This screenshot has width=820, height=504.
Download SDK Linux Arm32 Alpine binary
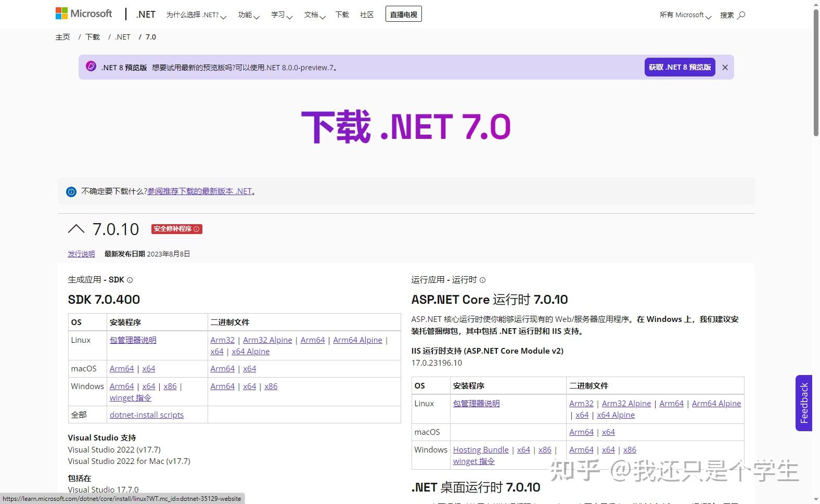[267, 340]
